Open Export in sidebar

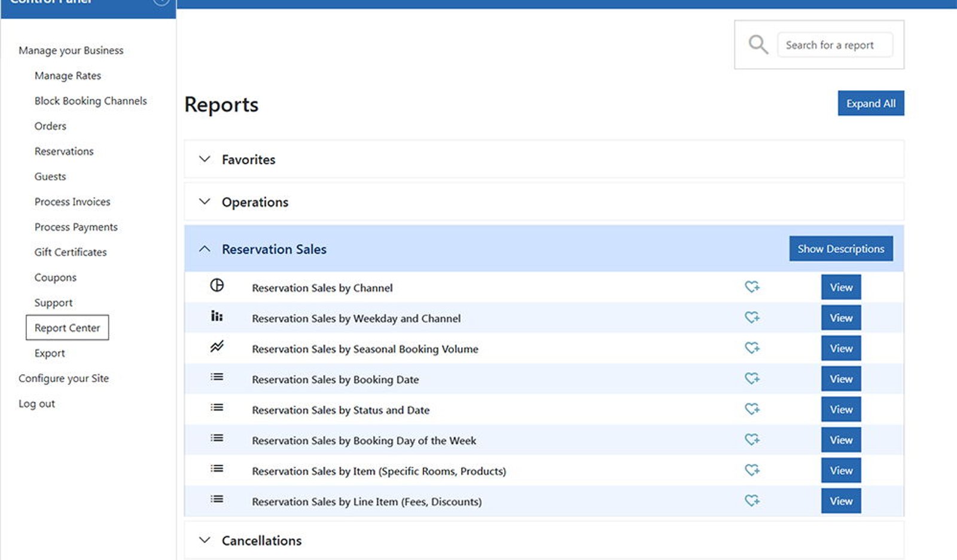point(50,353)
